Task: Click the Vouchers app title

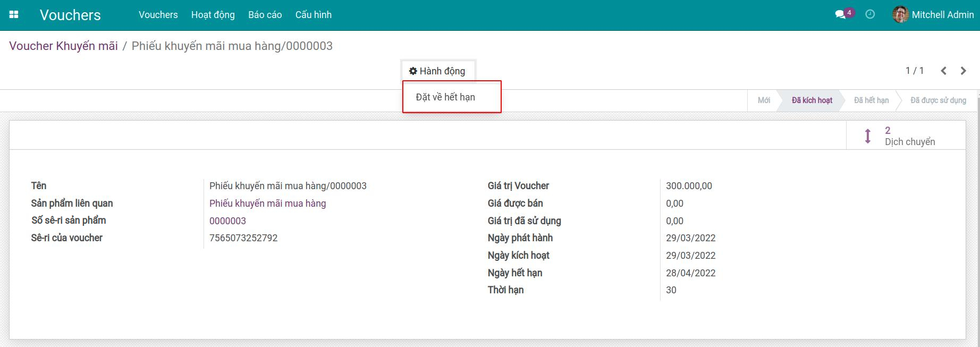Action: 70,15
